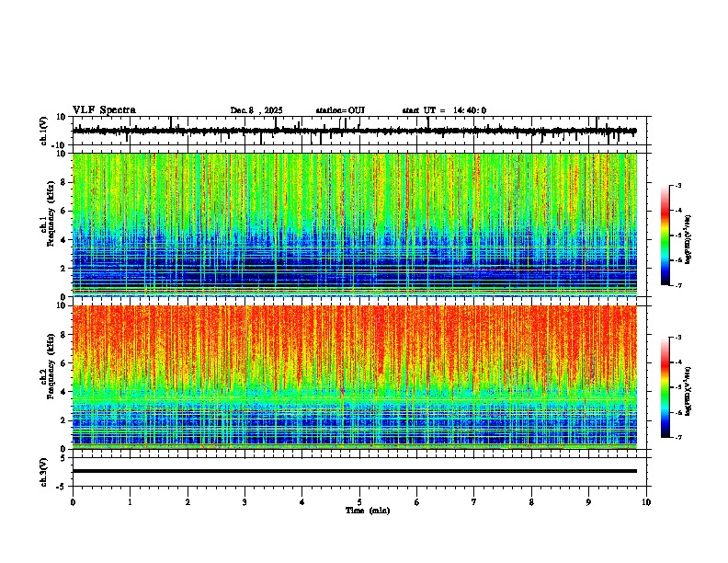Click the "ch.3(V)" vertical axis label

tap(44, 472)
